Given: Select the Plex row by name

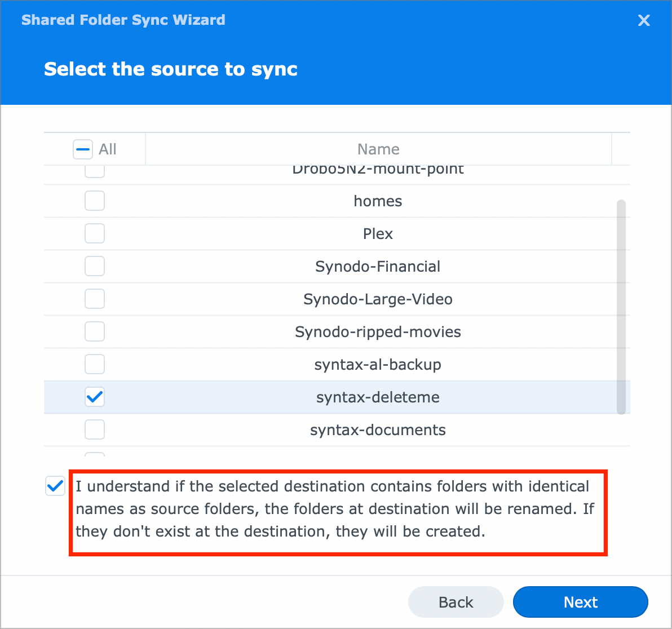Looking at the screenshot, I should click(x=378, y=234).
